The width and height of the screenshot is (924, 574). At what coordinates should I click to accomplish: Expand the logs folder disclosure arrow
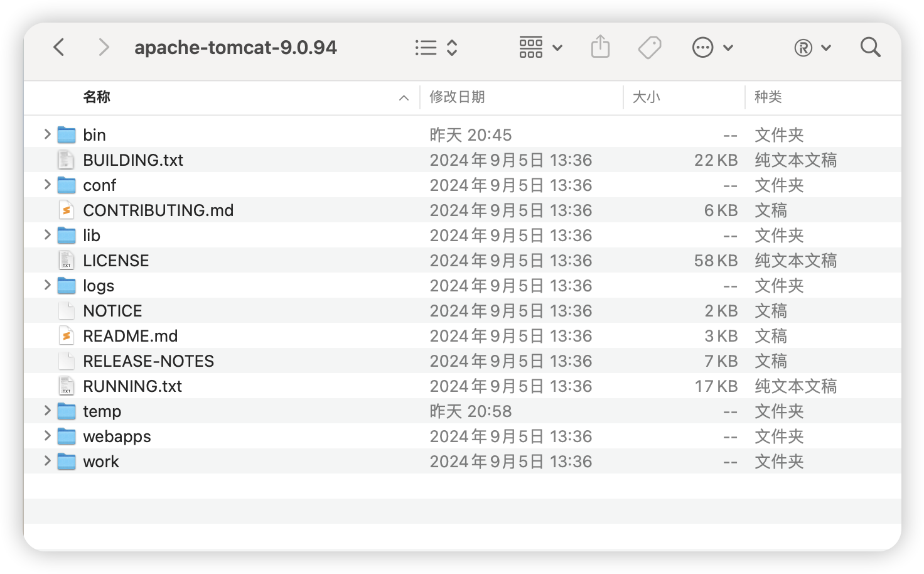tap(47, 285)
